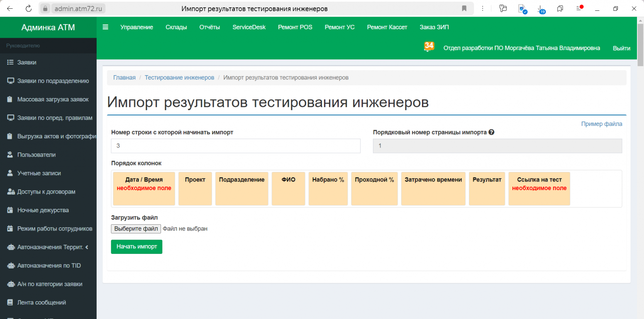Open the notifications bell showing 34
The height and width of the screenshot is (319, 644).
(x=429, y=47)
